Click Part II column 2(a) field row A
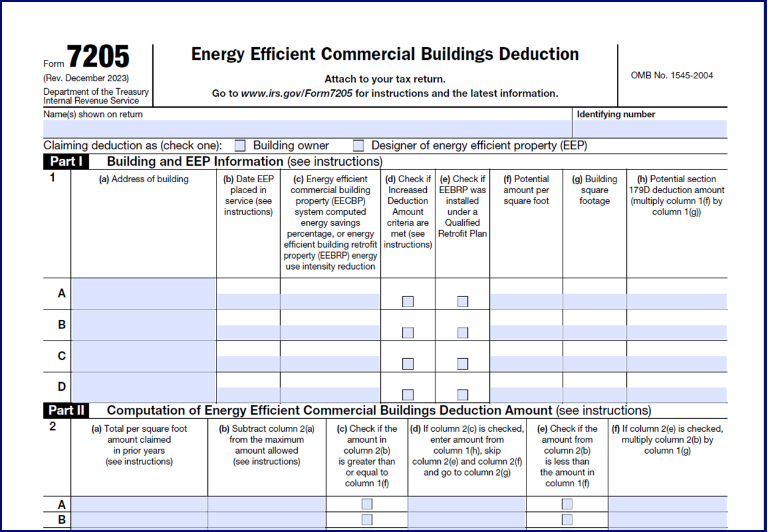768x532 pixels. (139, 504)
